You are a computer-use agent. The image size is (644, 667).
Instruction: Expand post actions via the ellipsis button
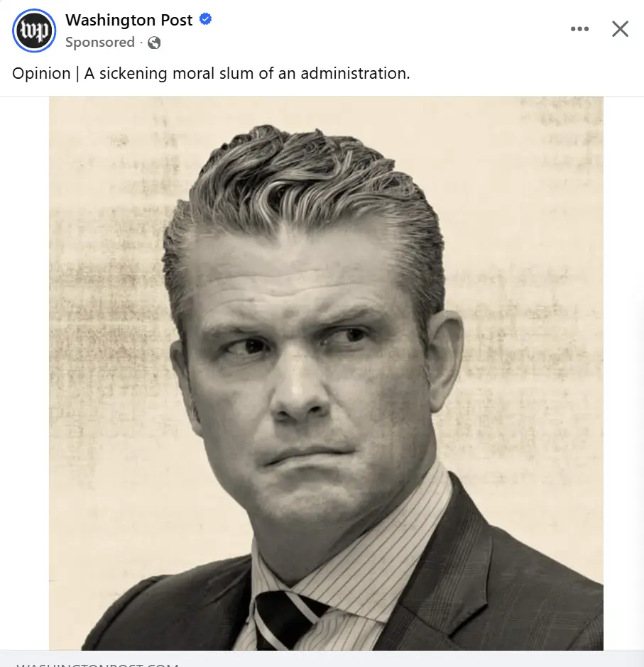[579, 29]
